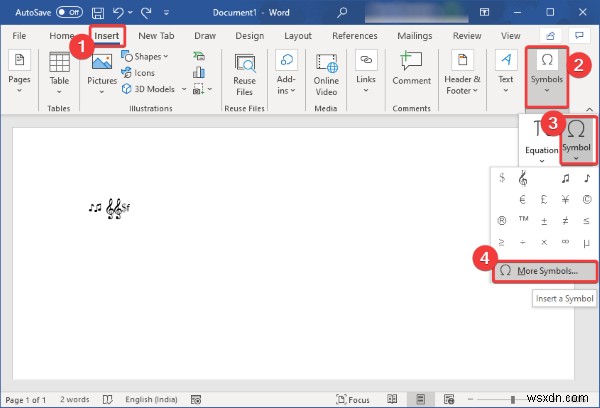
Task: Enable Focus mode in status bar
Action: (x=352, y=400)
